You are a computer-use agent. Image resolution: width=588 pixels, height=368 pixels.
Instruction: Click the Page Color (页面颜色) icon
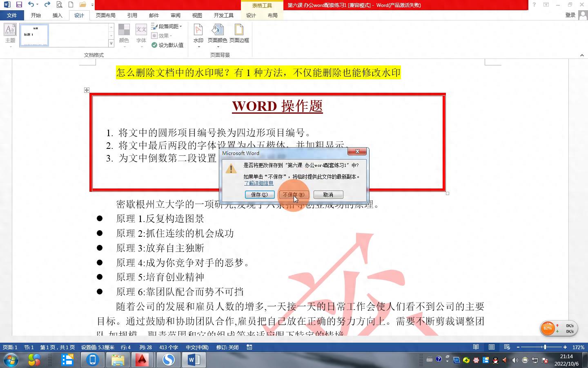pos(217,34)
